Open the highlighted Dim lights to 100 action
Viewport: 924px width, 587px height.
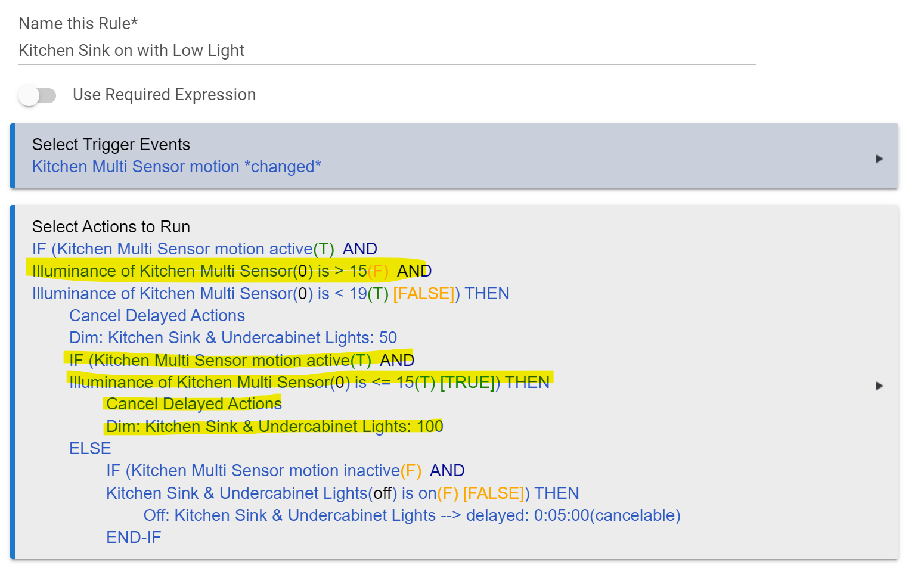274,427
